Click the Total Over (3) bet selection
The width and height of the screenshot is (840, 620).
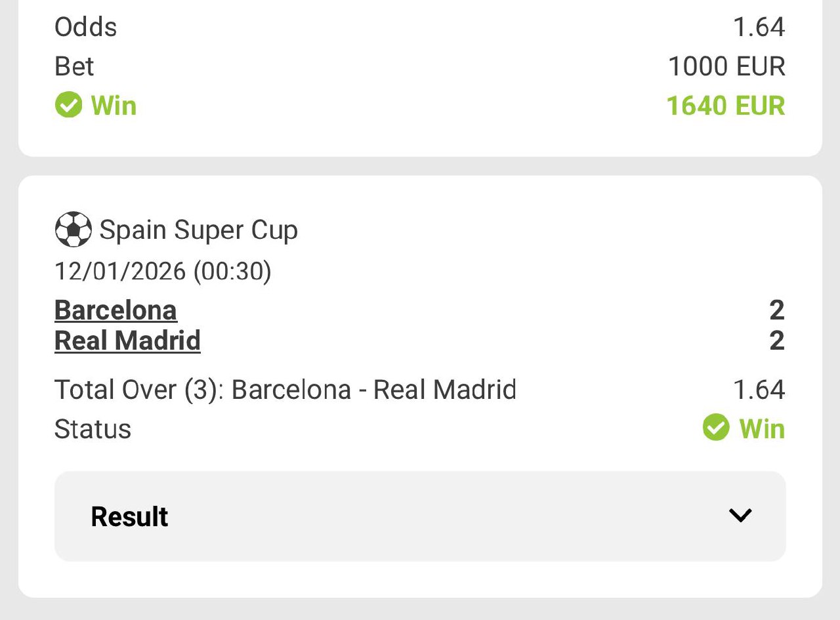285,390
